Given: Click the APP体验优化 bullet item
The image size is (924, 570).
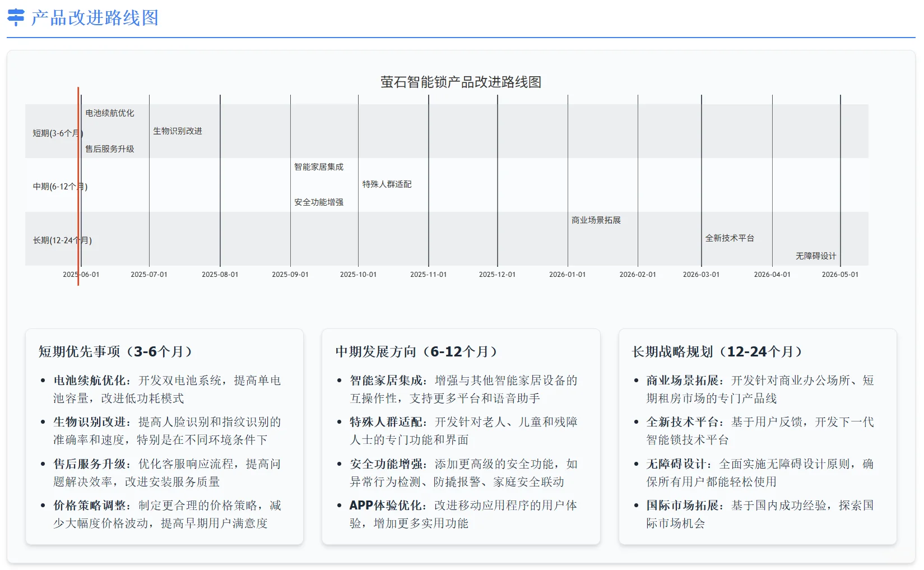Looking at the screenshot, I should 463,515.
